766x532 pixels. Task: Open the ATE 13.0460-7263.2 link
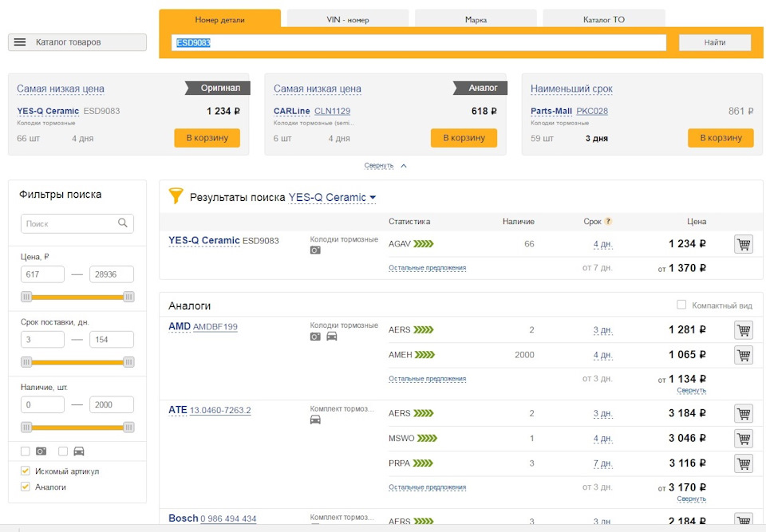click(220, 410)
